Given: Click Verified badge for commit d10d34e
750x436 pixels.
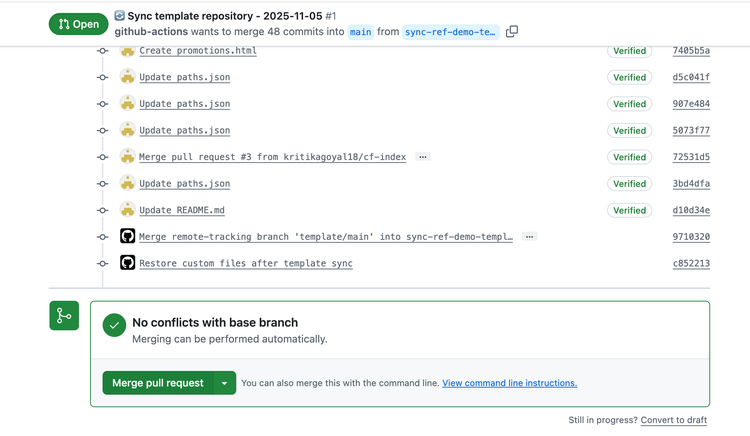Looking at the screenshot, I should (x=629, y=210).
